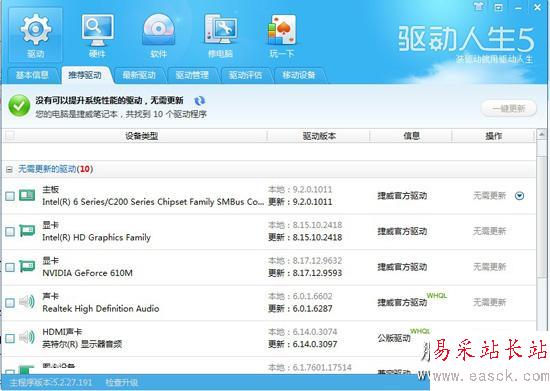Image resolution: width=550 pixels, height=391 pixels.
Task: Check the Intel HD Graphics Family checkbox
Action: pyautogui.click(x=10, y=231)
